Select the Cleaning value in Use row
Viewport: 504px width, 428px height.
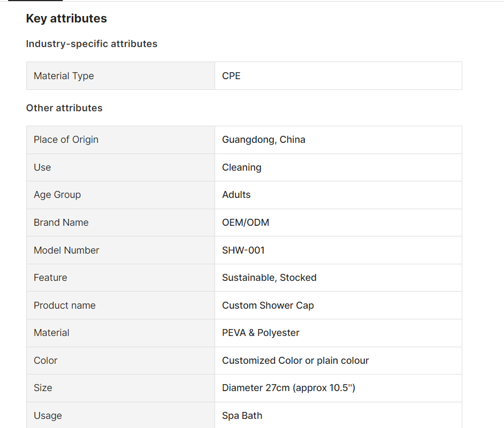click(x=242, y=167)
